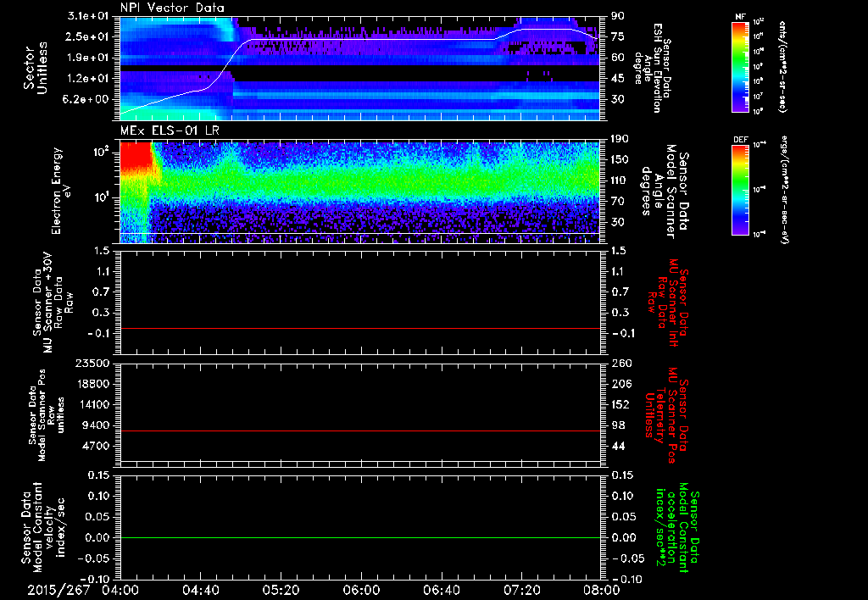The image size is (868, 600).
Task: Click the "14100" scanner position tick label
Action: (93, 404)
